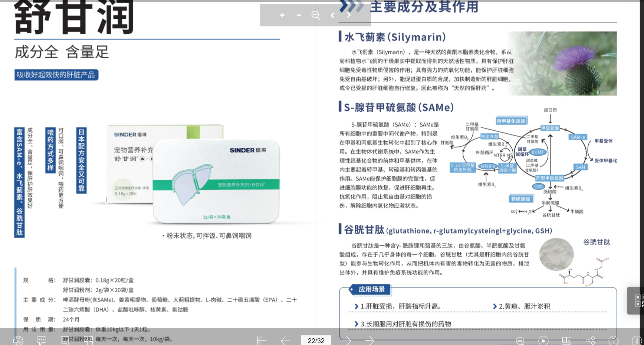Viewport: 644px width, 345px height.
Task: Click the bottom toolbar zoom magnifier icon
Action: pos(520,341)
